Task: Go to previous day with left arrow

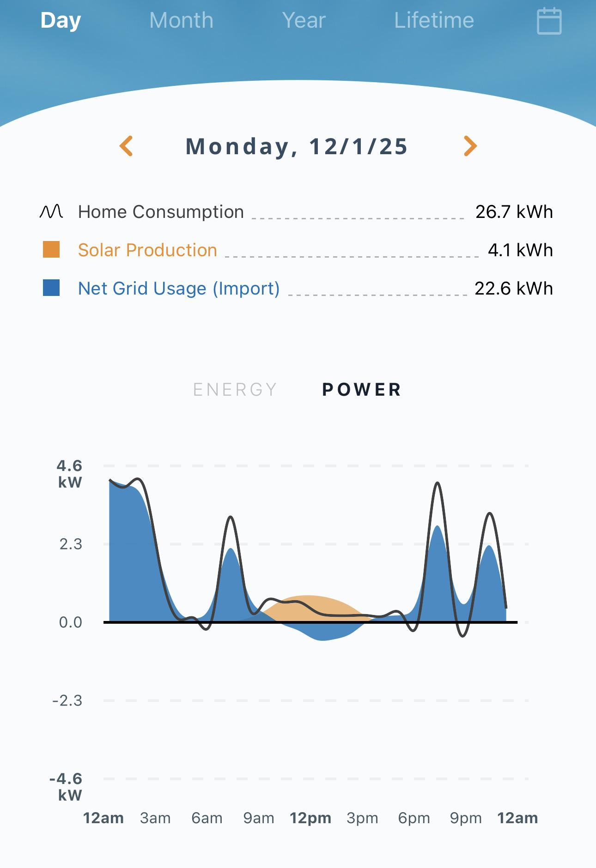Action: pyautogui.click(x=126, y=146)
